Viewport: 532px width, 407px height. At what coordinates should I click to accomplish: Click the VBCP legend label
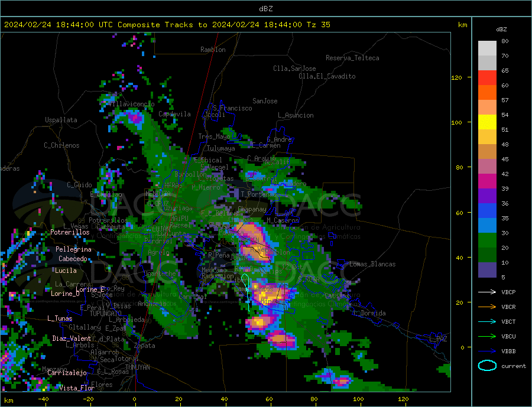point(508,292)
